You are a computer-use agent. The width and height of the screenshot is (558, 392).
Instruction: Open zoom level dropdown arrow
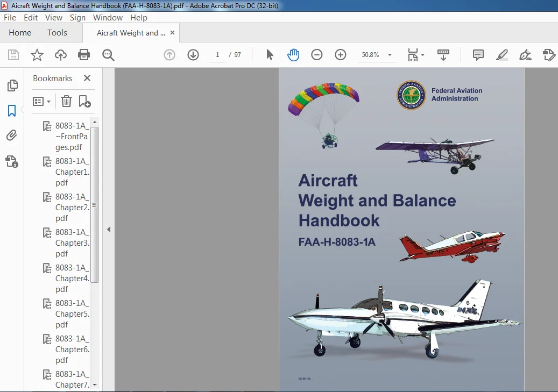[390, 55]
